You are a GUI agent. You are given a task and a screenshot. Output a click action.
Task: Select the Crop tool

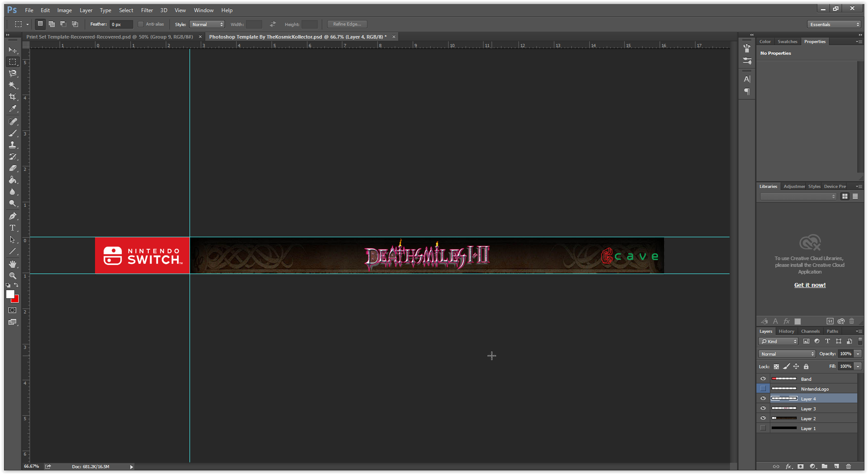pyautogui.click(x=13, y=97)
